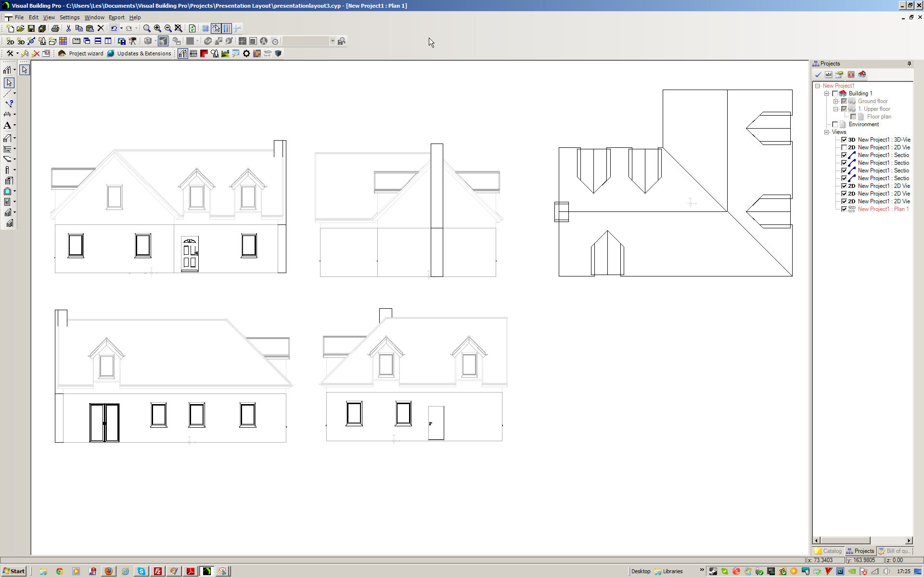Collapse the Views tree node

827,132
